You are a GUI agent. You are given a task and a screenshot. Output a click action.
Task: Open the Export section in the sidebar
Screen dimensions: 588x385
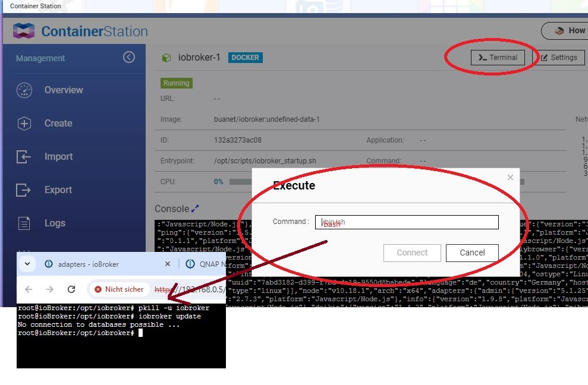click(x=58, y=190)
